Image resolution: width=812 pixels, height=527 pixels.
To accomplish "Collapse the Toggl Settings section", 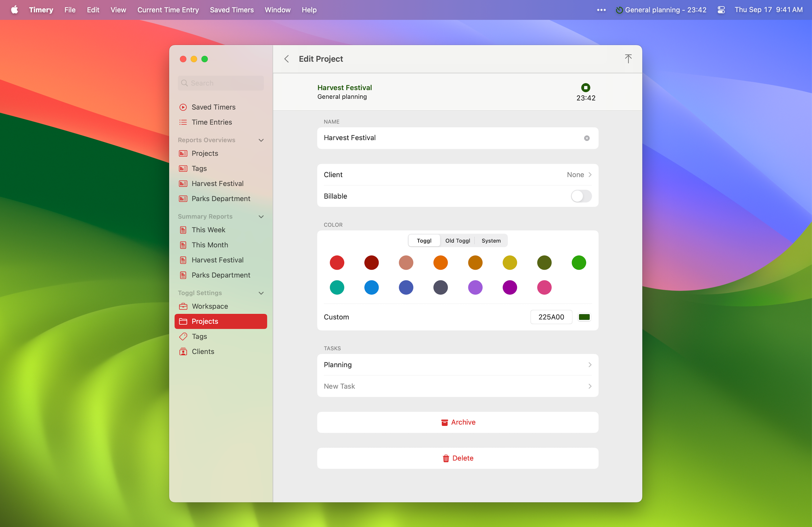I will coord(261,293).
